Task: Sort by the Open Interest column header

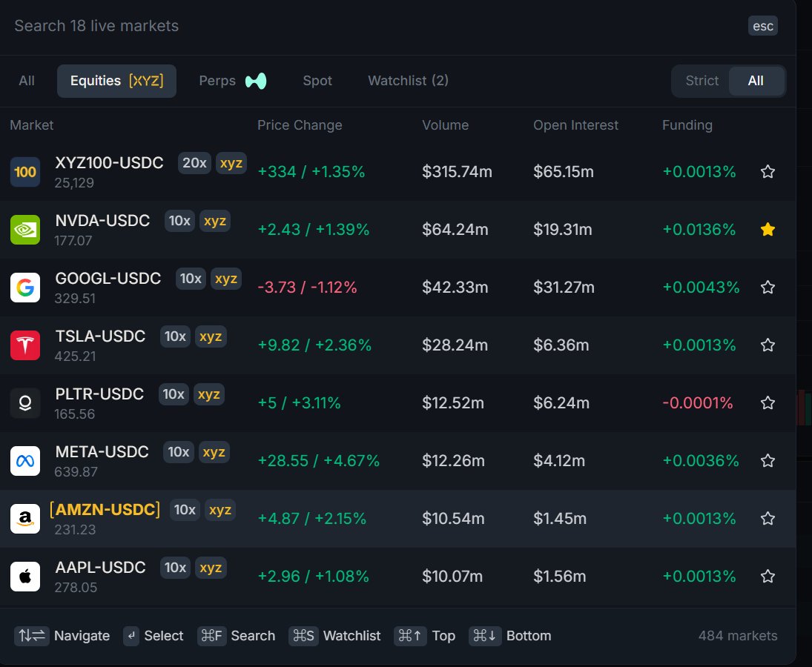Action: [x=576, y=125]
